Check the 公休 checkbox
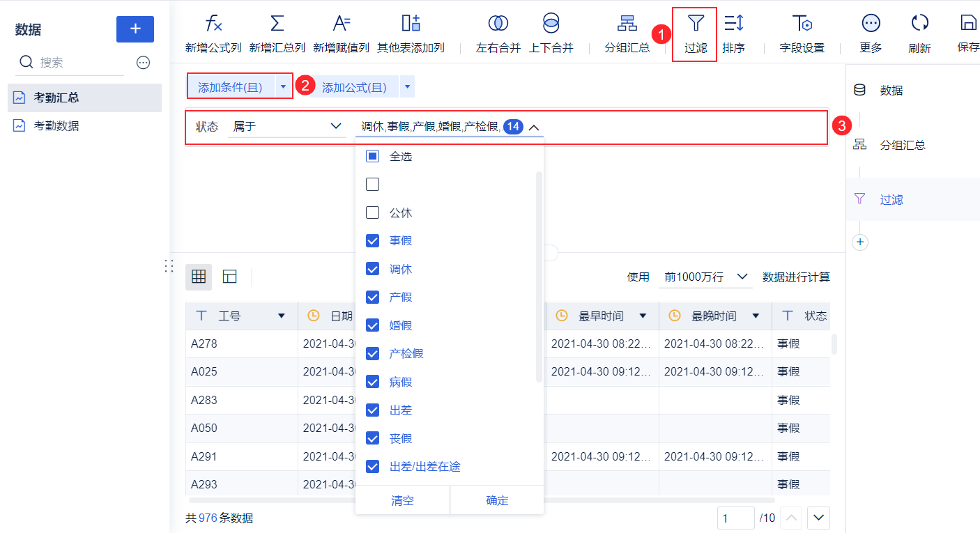 click(373, 213)
